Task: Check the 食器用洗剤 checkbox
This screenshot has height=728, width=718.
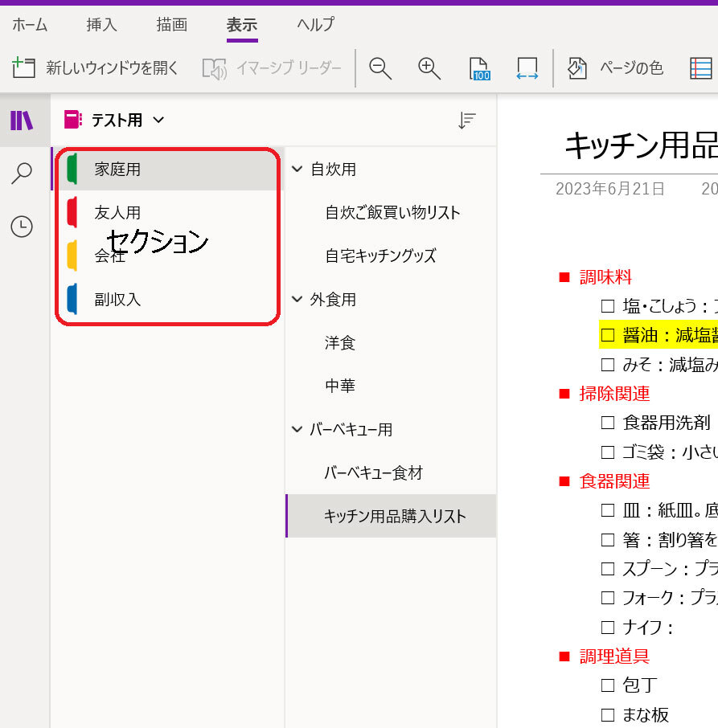Action: [608, 423]
